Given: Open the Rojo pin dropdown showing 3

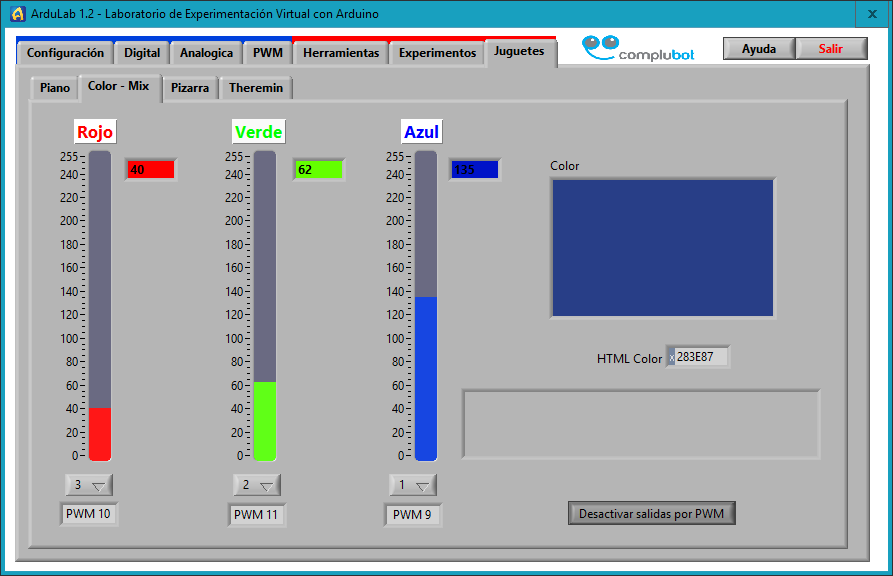Looking at the screenshot, I should (x=89, y=485).
